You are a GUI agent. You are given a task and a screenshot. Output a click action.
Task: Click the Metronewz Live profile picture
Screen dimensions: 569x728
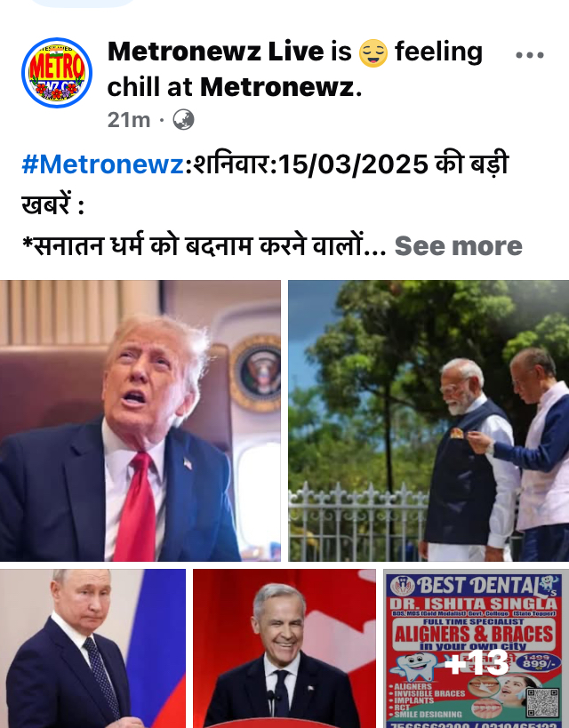click(57, 73)
